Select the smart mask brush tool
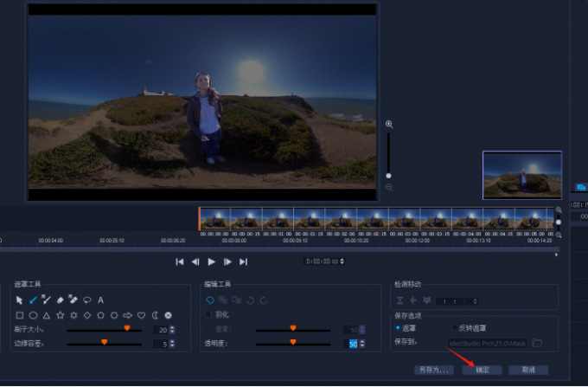Image resolution: width=588 pixels, height=387 pixels. click(x=46, y=300)
